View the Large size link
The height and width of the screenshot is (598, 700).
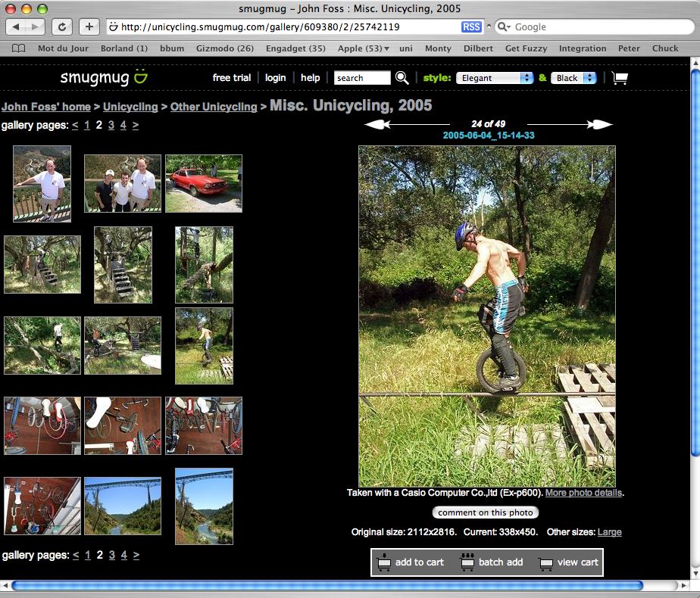click(609, 532)
